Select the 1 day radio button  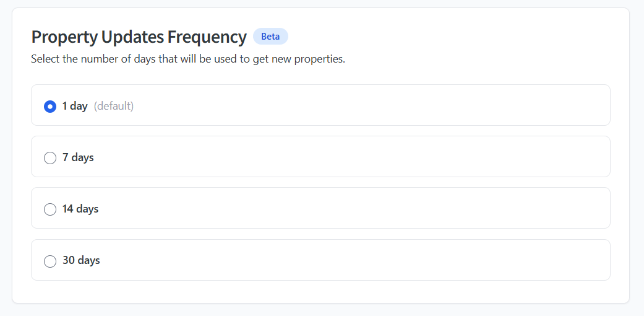50,107
